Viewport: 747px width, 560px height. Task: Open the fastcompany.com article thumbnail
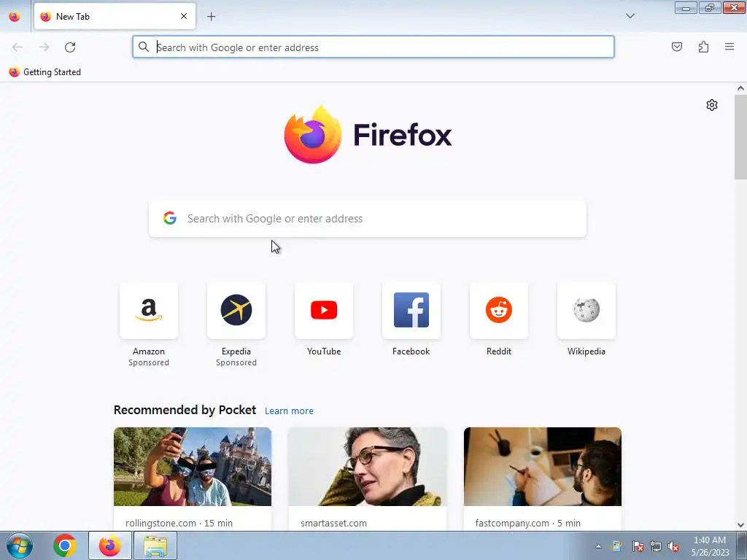(543, 467)
